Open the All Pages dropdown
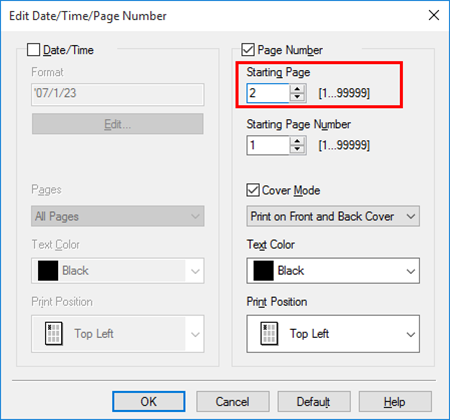The height and width of the screenshot is (420, 450). pos(118,216)
